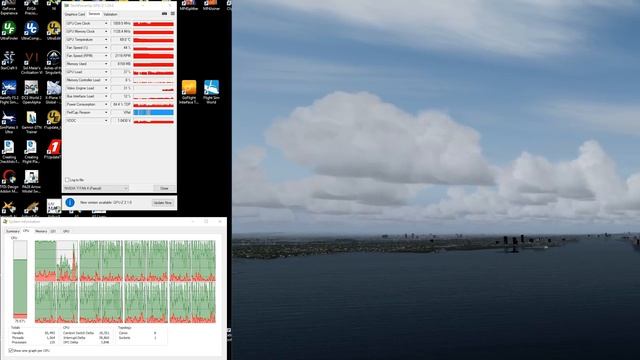The width and height of the screenshot is (640, 360).
Task: Select the CPU tab in System Information
Action: tap(26, 231)
